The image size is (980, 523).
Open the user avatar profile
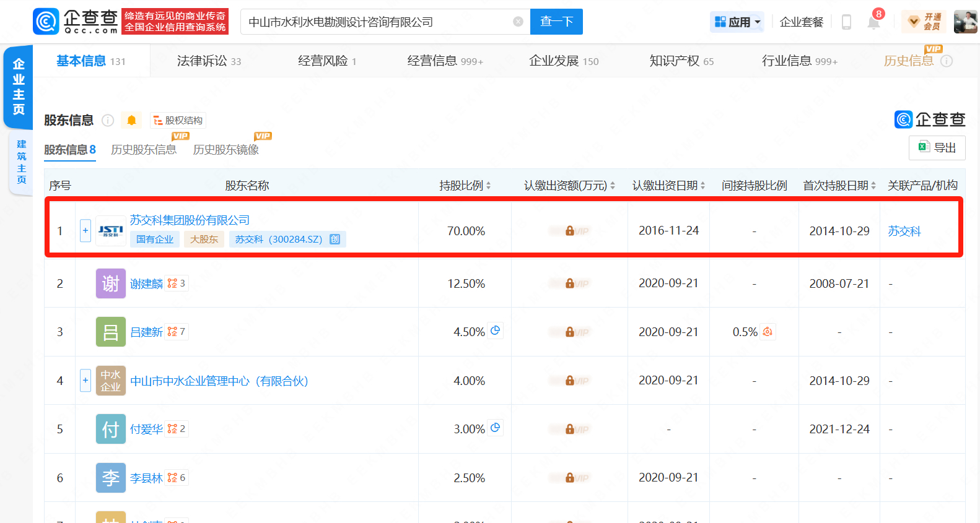(x=965, y=22)
